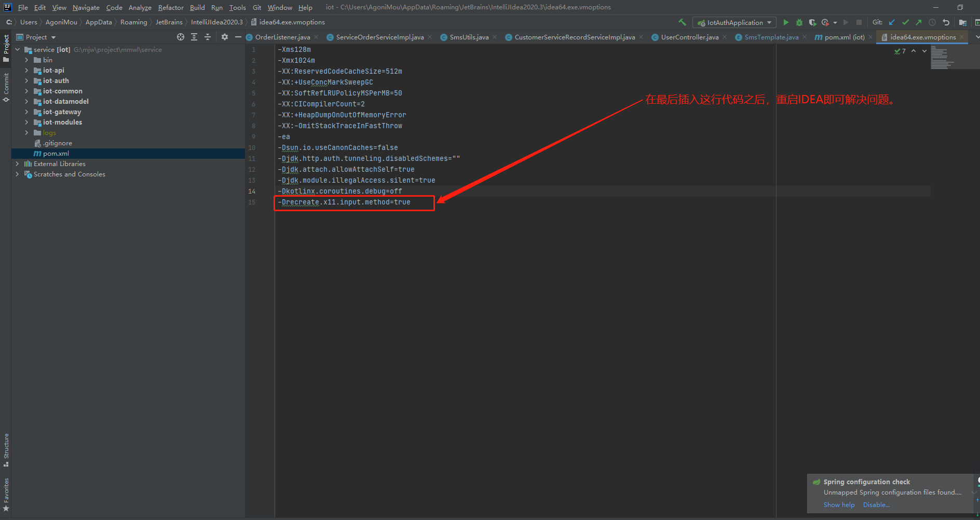Commit changes via green checkmark Git icon

point(905,22)
